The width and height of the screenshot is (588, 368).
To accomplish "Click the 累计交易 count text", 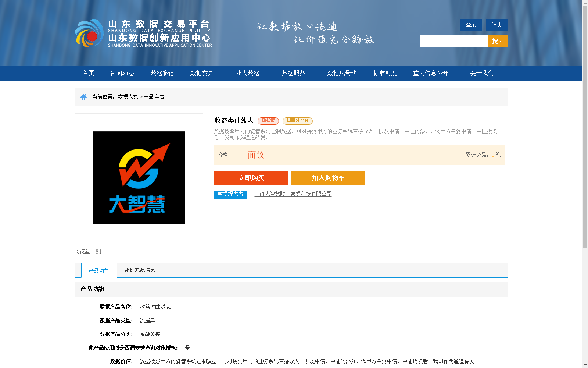I will point(483,155).
